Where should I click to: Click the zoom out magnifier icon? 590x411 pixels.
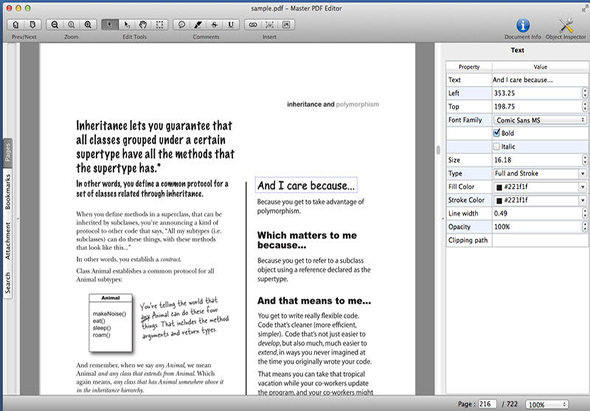pos(55,25)
